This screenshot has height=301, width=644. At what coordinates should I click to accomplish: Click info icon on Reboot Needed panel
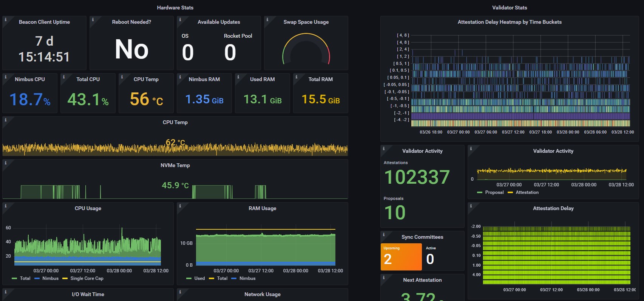pos(93,20)
